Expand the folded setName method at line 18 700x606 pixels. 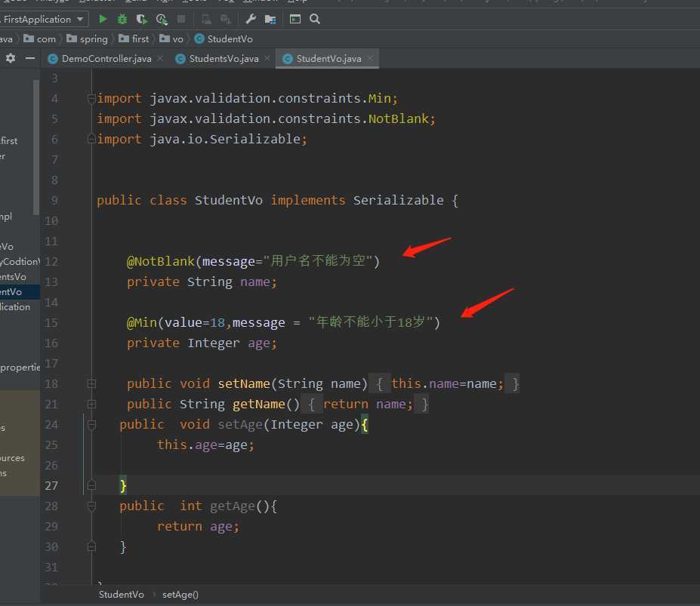[91, 383]
